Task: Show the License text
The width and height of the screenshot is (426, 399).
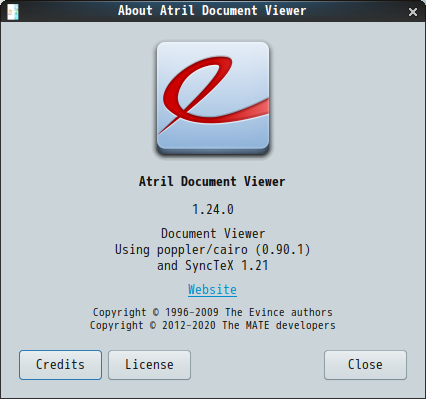Action: (x=149, y=365)
